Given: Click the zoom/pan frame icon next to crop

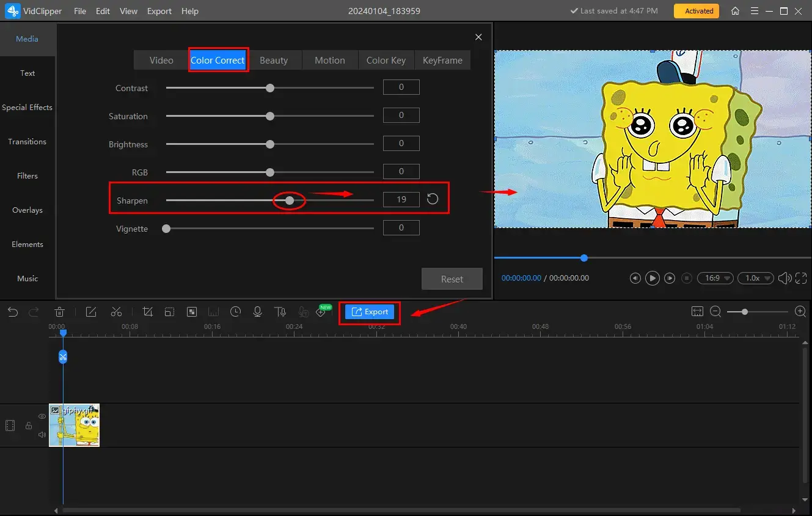Looking at the screenshot, I should point(169,312).
